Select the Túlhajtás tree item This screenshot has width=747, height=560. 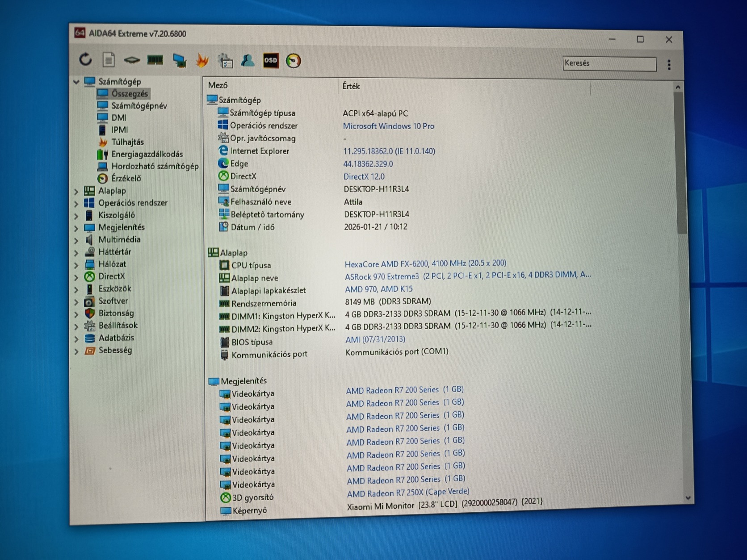tap(127, 142)
